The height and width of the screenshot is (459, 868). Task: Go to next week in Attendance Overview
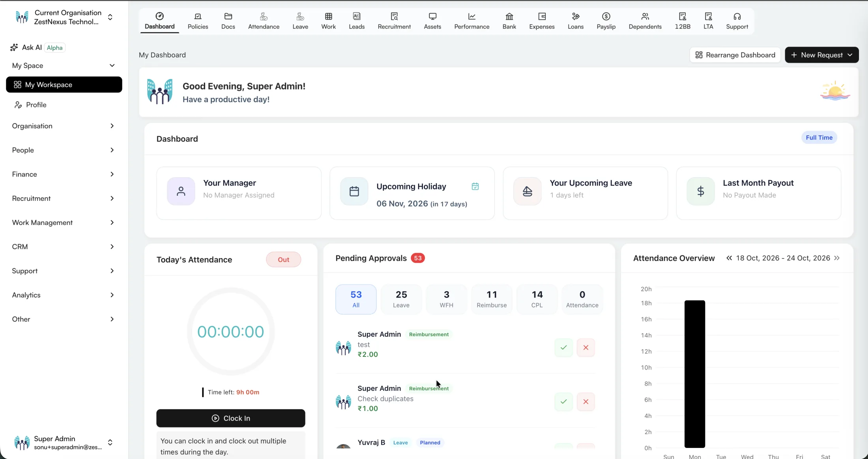[837, 258]
